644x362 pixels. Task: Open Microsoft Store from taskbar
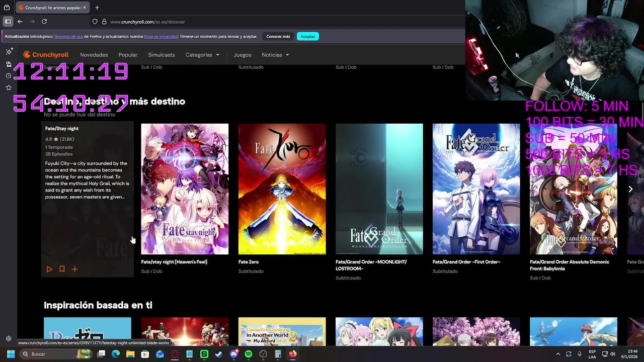coord(145,354)
